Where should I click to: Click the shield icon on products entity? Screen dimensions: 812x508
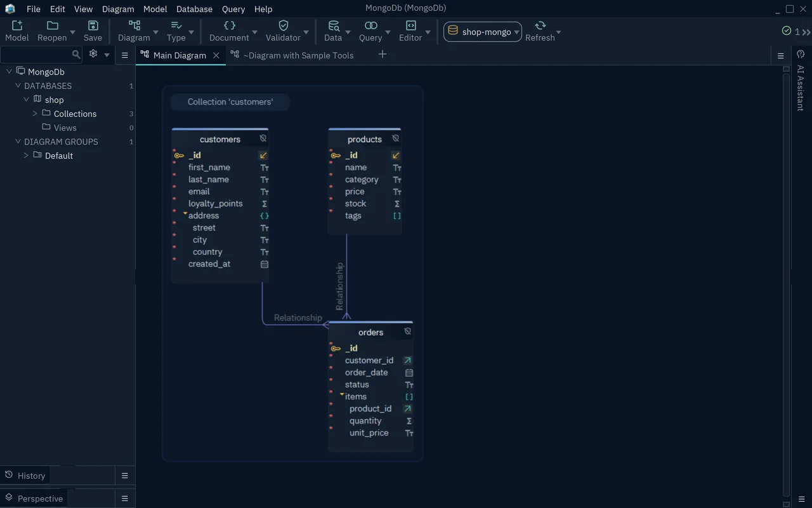click(396, 138)
